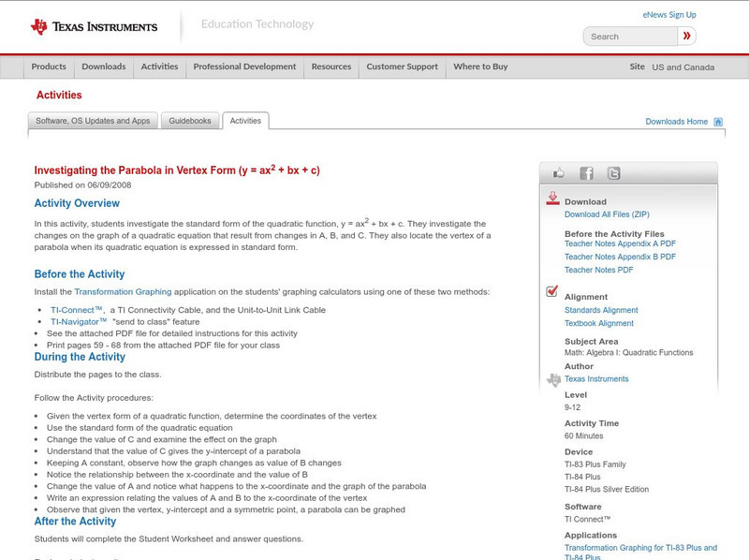Open Transformation Graphing for TI-83 Plus application link
The width and height of the screenshot is (749, 560).
coord(640,553)
